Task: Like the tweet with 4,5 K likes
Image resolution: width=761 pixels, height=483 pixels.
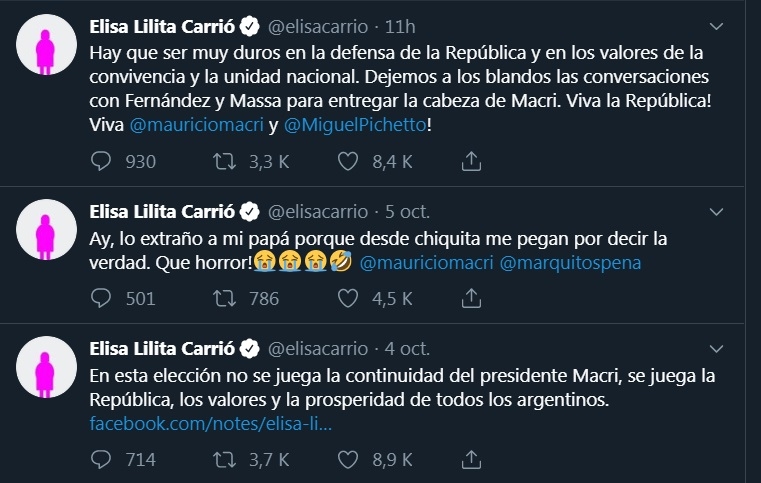Action: [x=347, y=298]
